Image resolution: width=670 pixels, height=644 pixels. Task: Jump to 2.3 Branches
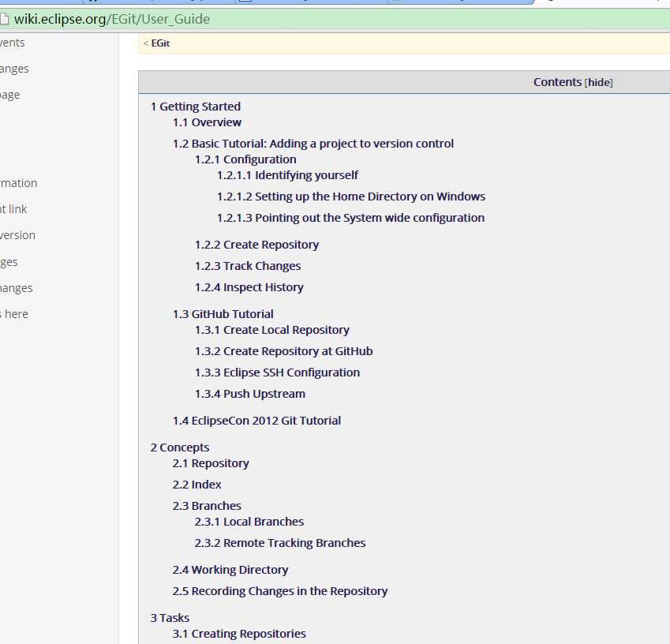click(207, 506)
